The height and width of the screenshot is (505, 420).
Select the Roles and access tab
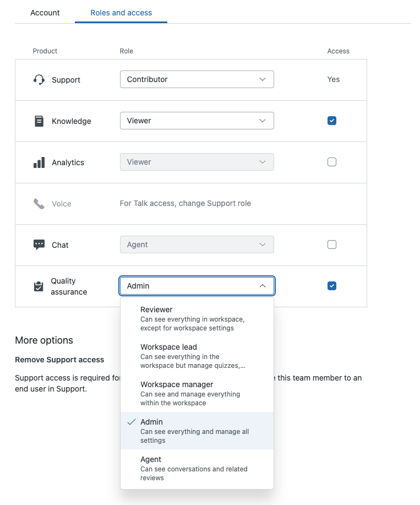point(121,12)
